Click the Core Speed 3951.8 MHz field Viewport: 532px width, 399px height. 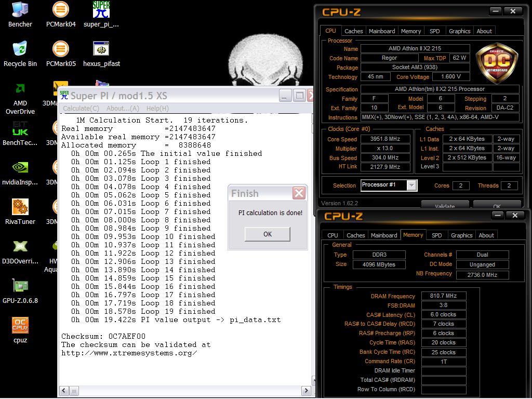pyautogui.click(x=385, y=139)
